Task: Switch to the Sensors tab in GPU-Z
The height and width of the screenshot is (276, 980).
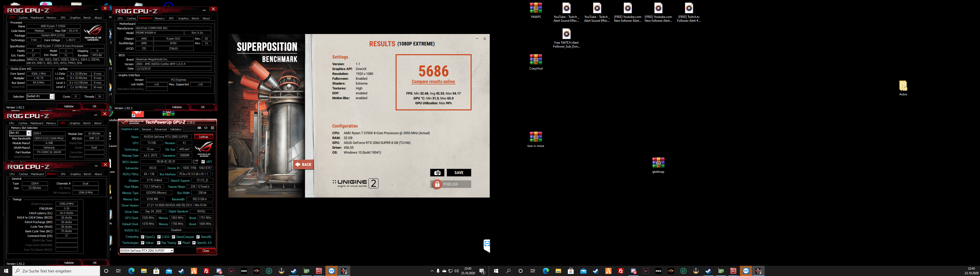Action: click(x=146, y=129)
